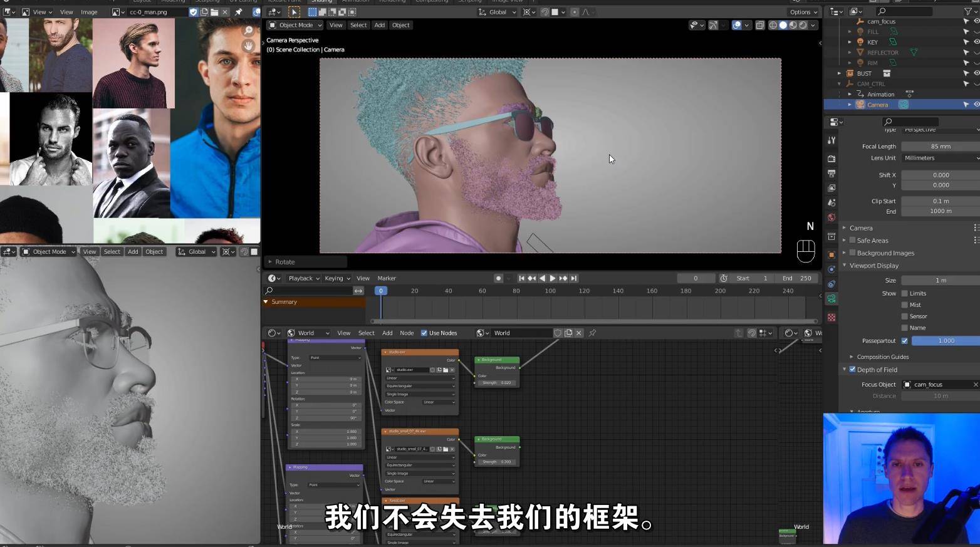980x547 pixels.
Task: Uncheck the Passepartout checkbox
Action: pos(904,341)
